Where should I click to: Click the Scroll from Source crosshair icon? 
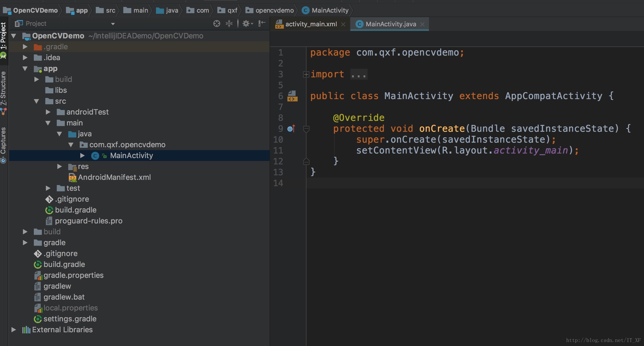[x=217, y=23]
